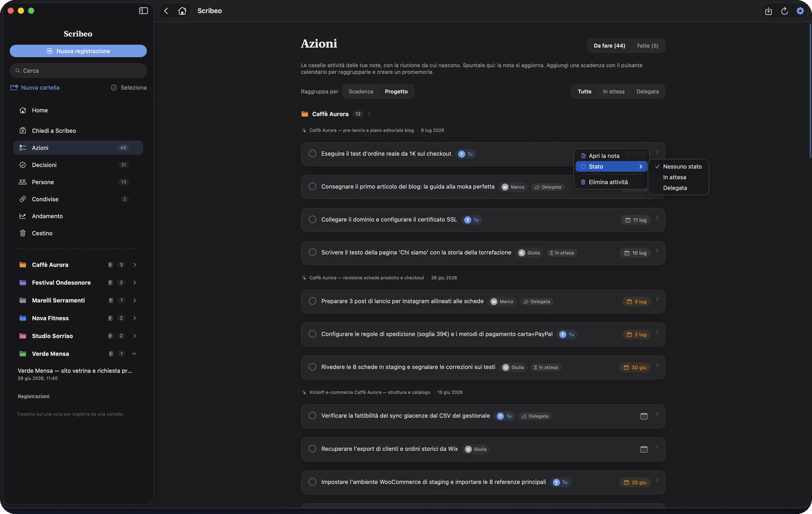Open Persone in sidebar
Image resolution: width=812 pixels, height=514 pixels.
coord(78,182)
